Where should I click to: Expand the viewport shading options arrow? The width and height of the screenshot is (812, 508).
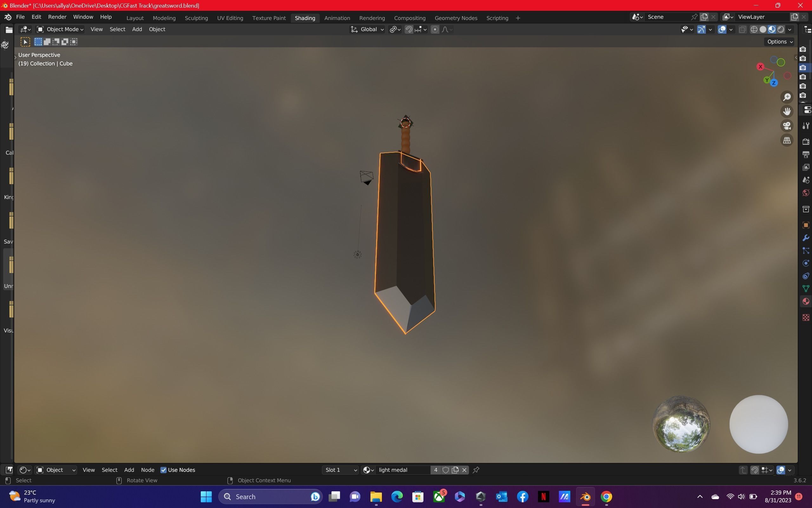790,30
